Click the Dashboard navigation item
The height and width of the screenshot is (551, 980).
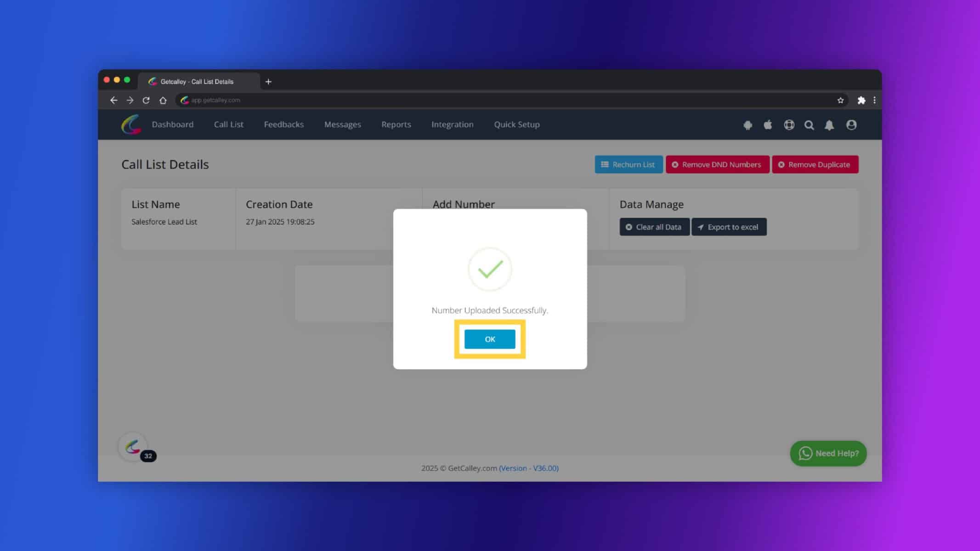(x=172, y=124)
